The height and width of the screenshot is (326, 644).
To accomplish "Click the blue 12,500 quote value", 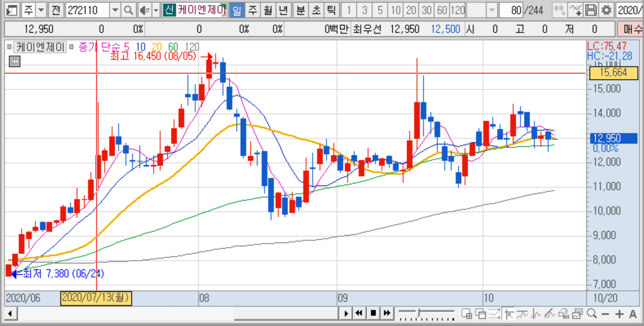I will click(446, 29).
